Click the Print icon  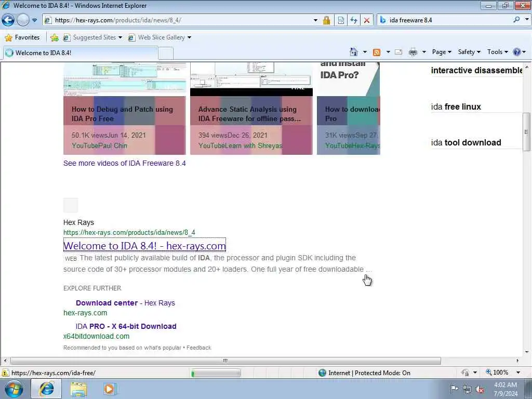pos(413,52)
